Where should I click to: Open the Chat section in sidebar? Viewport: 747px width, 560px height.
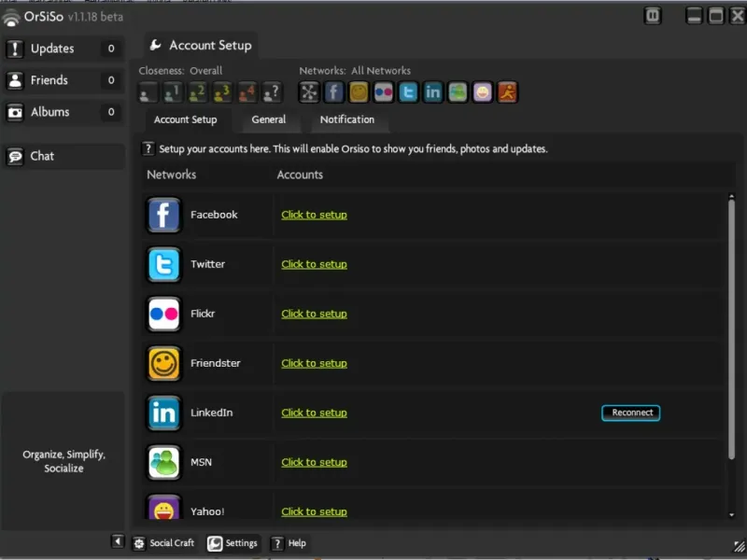63,156
